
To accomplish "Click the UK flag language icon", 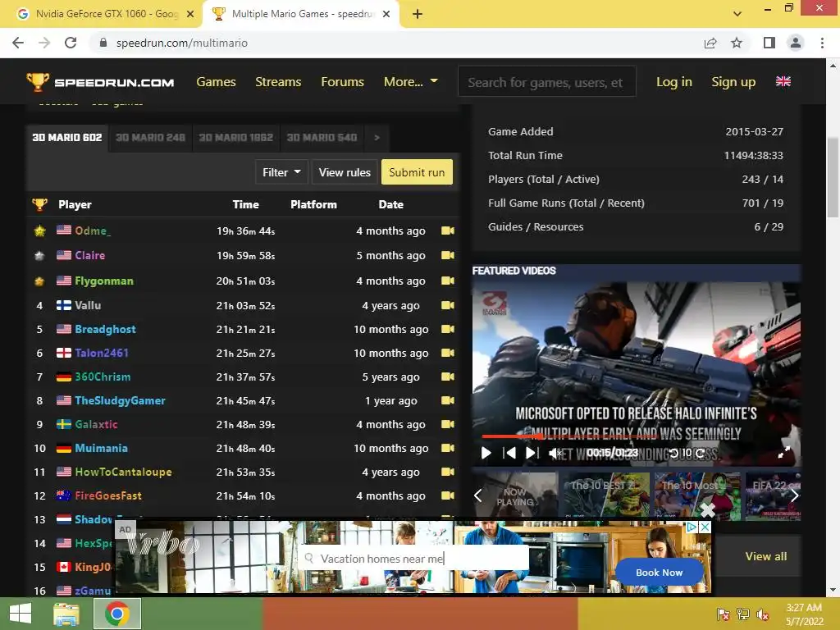I will [783, 81].
